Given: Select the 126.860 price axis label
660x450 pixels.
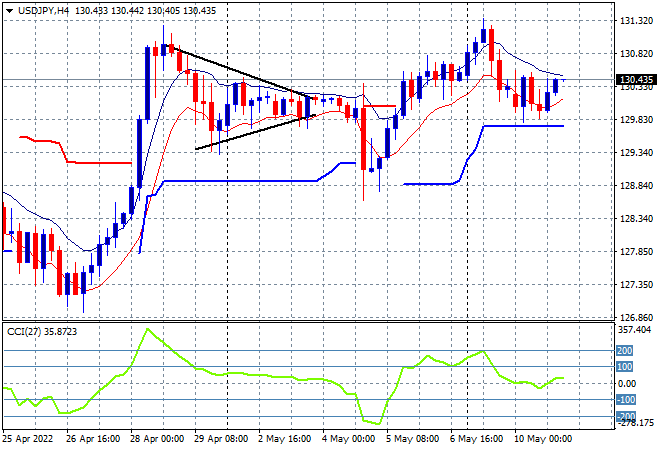Looking at the screenshot, I should [636, 317].
